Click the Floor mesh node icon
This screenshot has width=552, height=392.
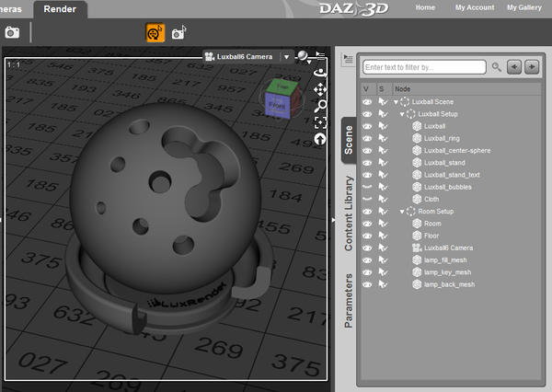(417, 236)
